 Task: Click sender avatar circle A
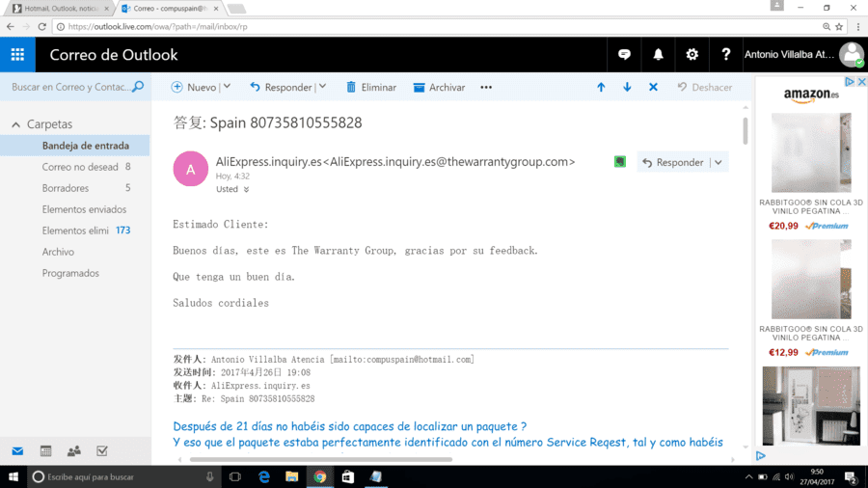190,169
